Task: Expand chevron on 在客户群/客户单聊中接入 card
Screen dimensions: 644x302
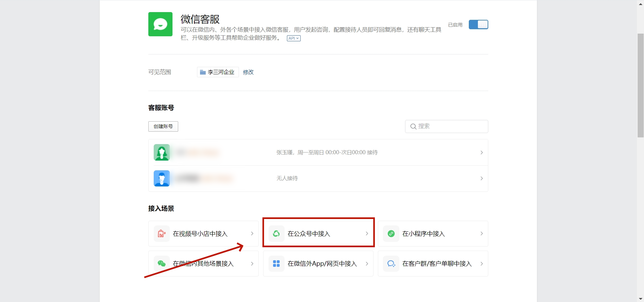Action: click(x=482, y=264)
